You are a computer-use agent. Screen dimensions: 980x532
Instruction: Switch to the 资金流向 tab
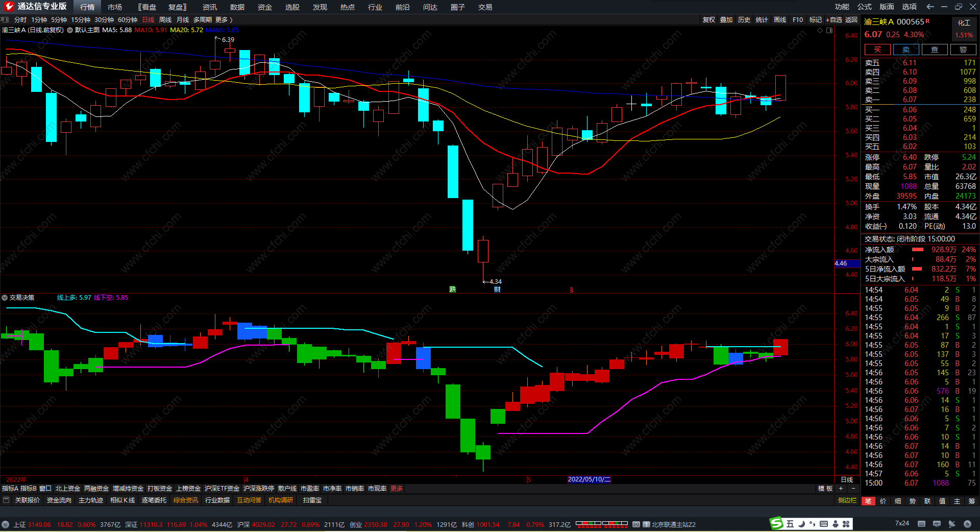(x=59, y=500)
